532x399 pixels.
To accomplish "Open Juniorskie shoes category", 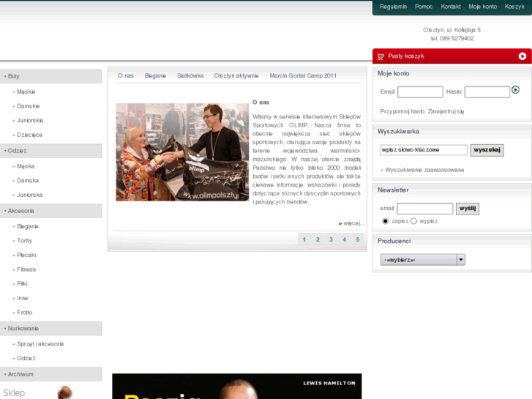I will tap(30, 120).
